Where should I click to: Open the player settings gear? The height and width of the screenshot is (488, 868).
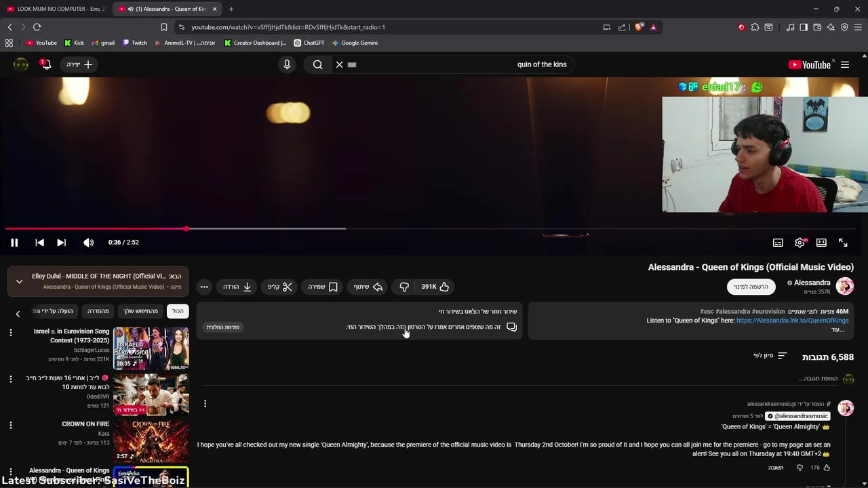(800, 243)
